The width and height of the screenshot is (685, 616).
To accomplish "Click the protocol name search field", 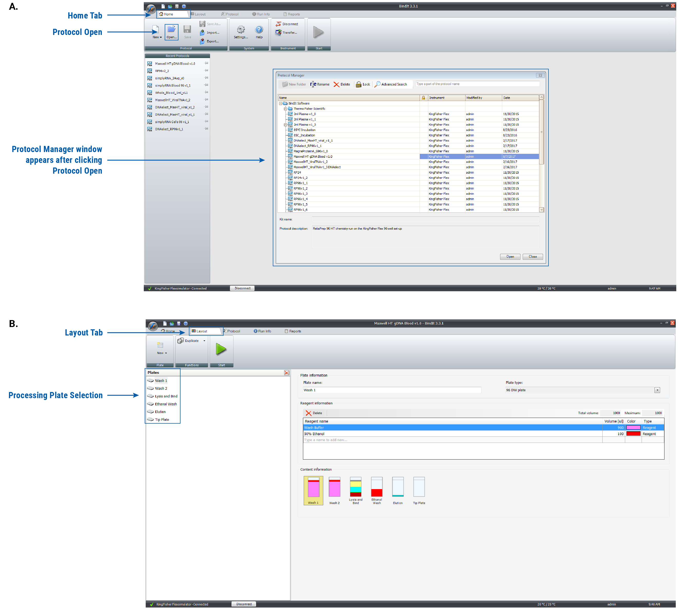I will (477, 84).
